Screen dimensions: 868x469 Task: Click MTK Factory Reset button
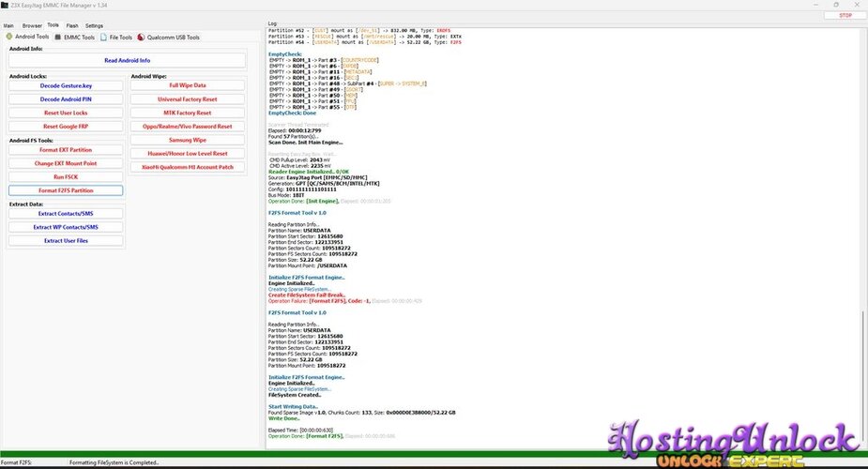point(188,113)
